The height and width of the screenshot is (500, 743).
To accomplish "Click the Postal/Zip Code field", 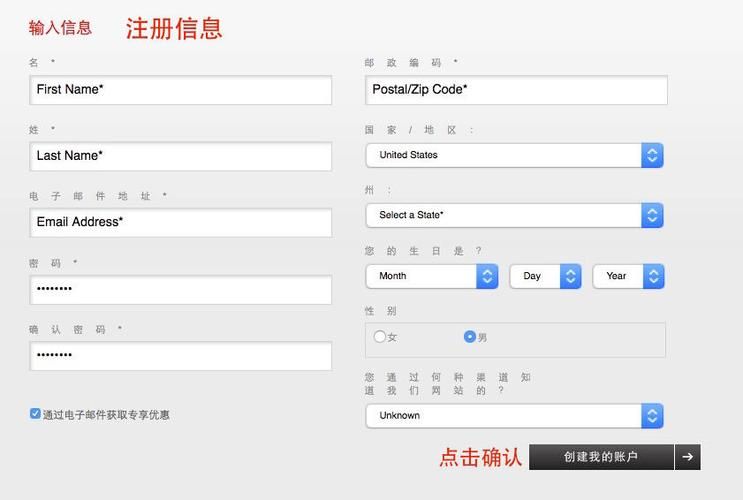I will (x=516, y=90).
